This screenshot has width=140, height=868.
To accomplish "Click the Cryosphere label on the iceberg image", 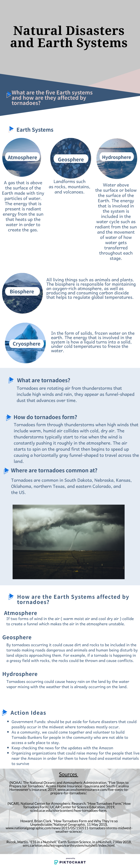I will [x=26, y=344].
